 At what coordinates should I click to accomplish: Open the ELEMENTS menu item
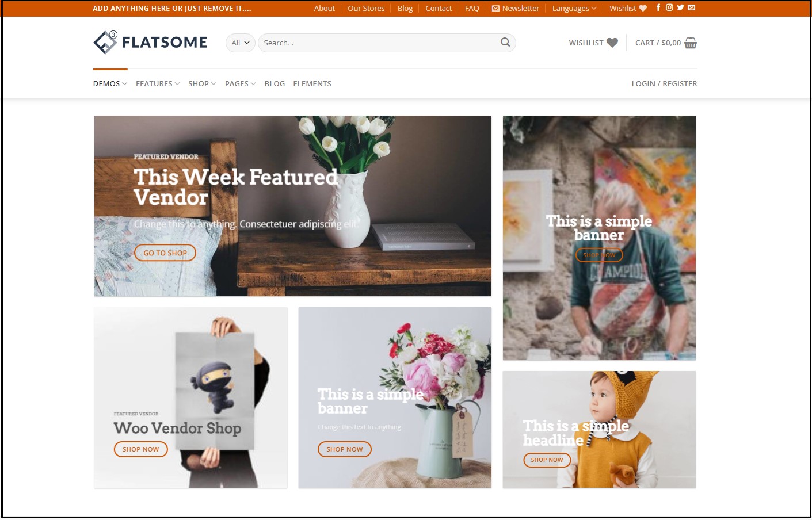pos(312,83)
